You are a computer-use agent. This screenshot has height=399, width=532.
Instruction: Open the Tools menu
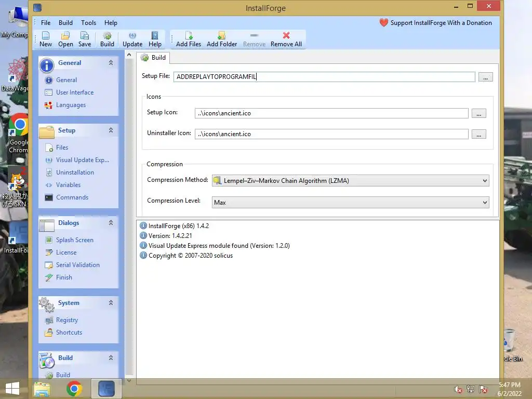click(88, 23)
